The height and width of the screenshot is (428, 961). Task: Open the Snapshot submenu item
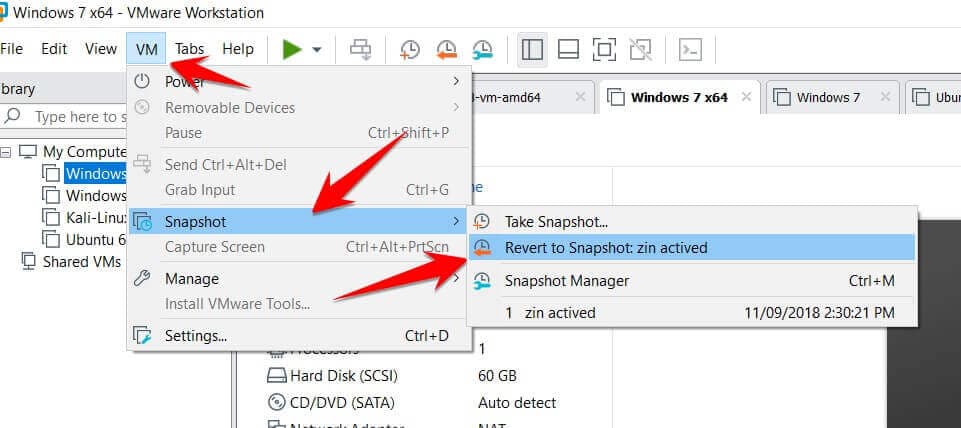coord(299,221)
